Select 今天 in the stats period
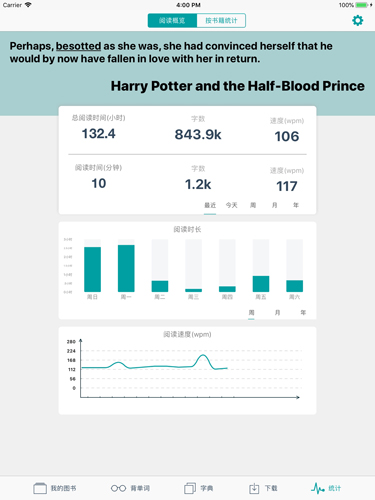This screenshot has width=375, height=500. coord(231,205)
